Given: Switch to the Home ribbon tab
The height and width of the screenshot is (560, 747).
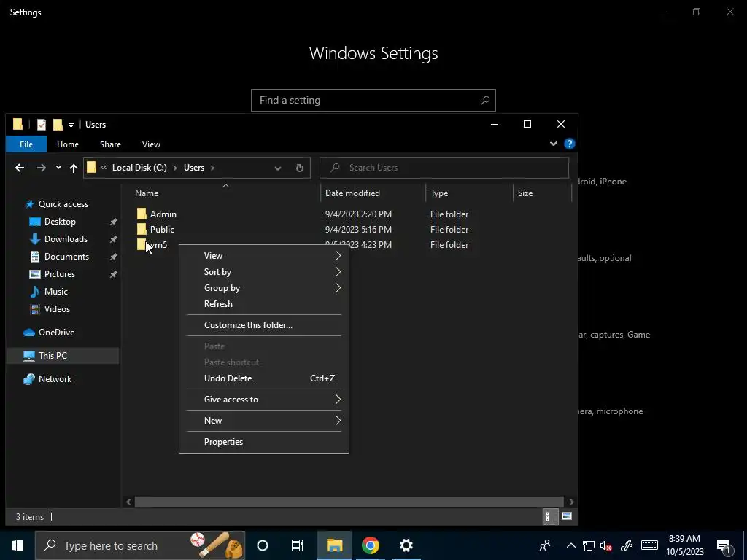Looking at the screenshot, I should [68, 144].
